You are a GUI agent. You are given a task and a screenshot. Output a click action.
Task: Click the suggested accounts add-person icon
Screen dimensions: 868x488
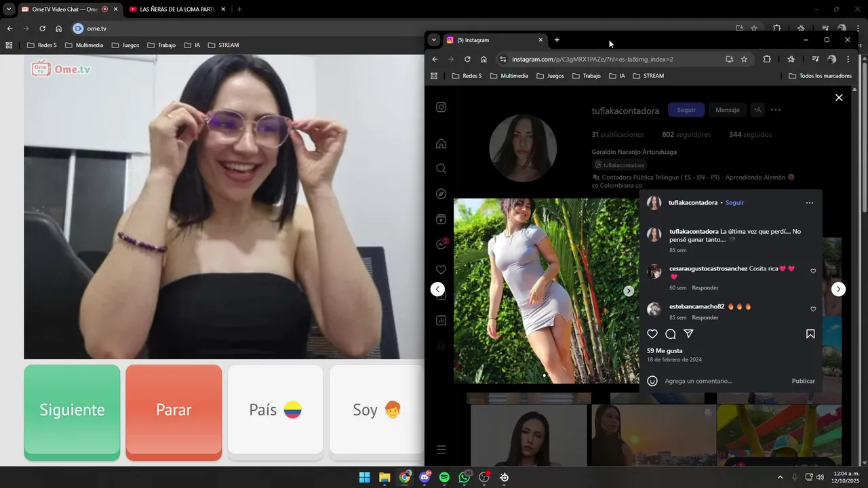pos(757,110)
